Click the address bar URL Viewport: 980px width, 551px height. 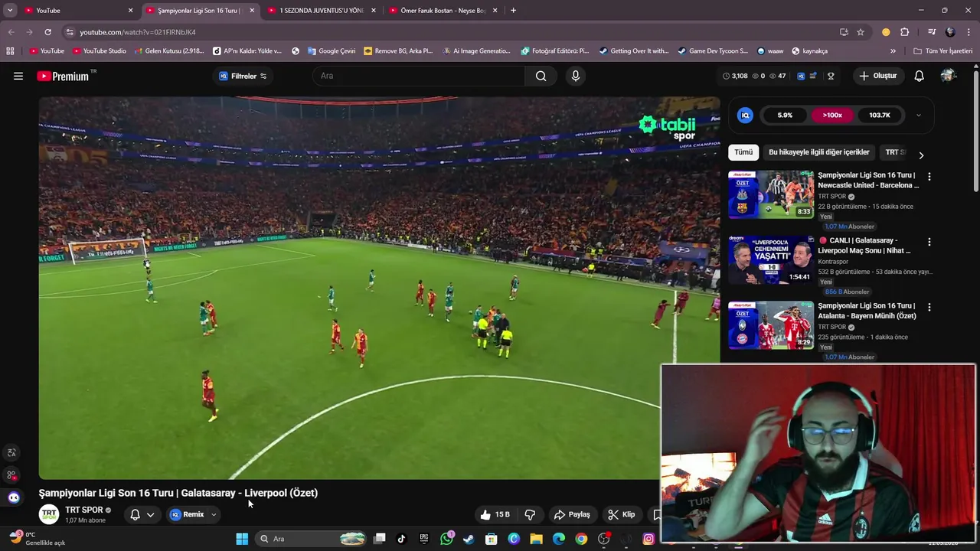138,32
